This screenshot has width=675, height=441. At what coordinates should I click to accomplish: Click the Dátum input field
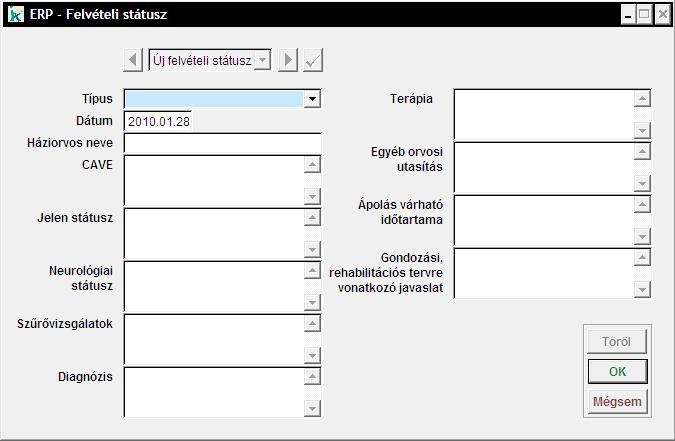222,121
